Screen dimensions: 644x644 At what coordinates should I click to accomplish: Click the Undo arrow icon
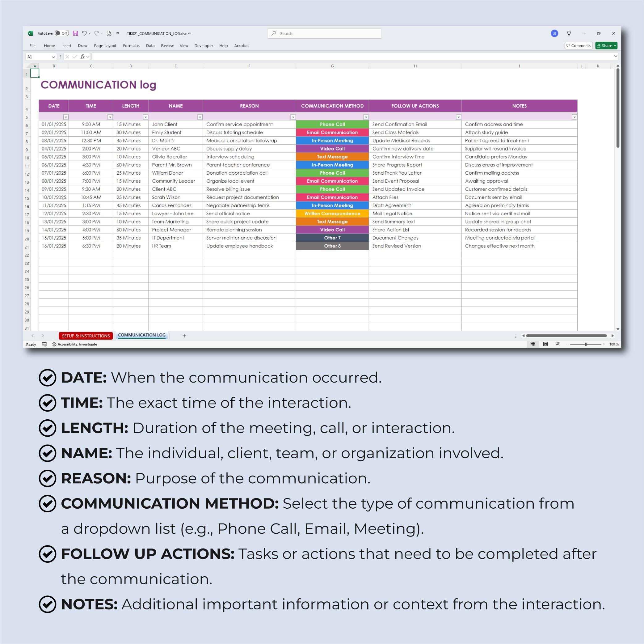coord(84,33)
